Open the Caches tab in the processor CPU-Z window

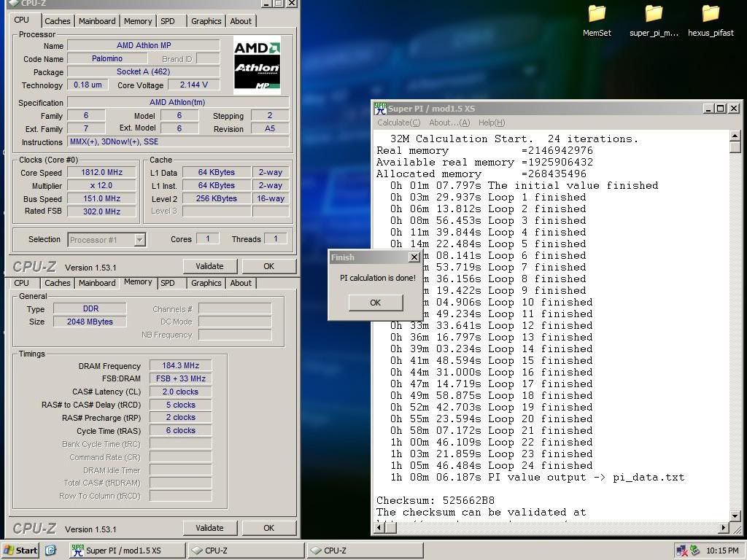point(57,21)
